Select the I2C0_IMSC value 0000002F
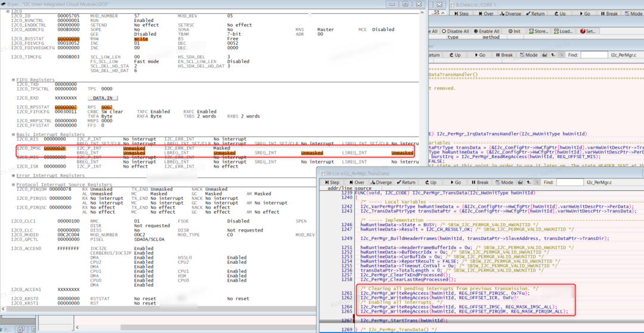Screen dimensions: 644x333 55,148
